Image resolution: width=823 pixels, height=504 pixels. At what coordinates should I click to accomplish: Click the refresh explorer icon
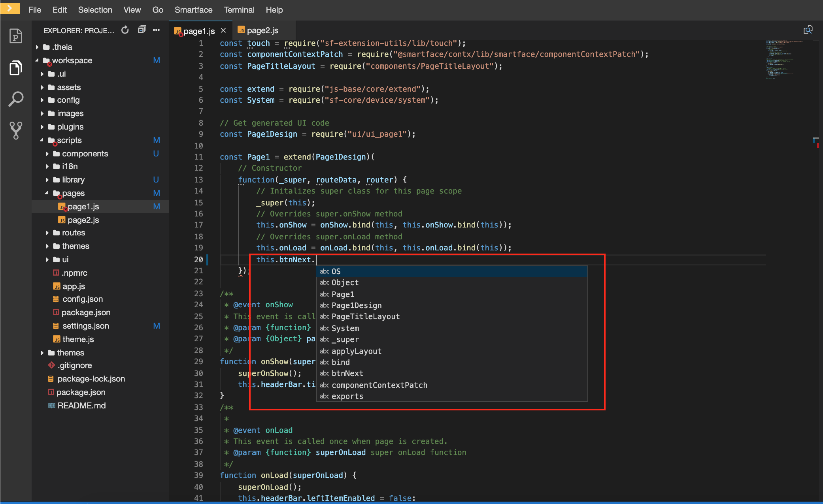coord(125,30)
